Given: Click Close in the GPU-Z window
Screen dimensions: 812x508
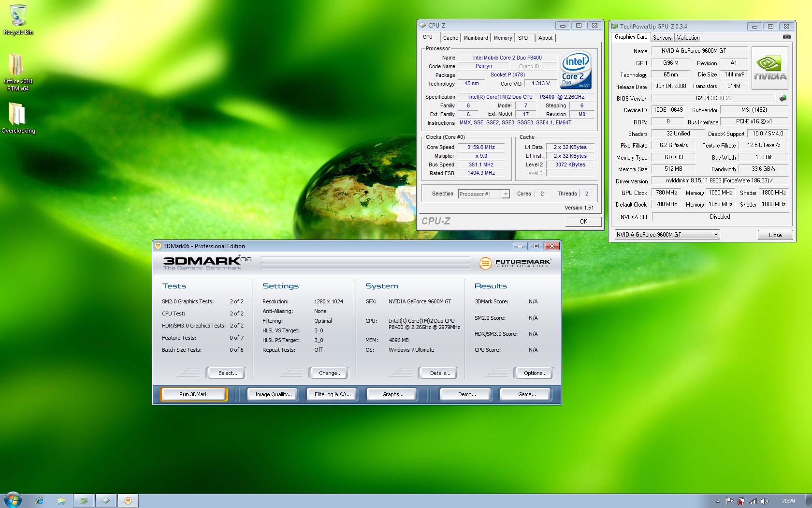Looking at the screenshot, I should 775,235.
